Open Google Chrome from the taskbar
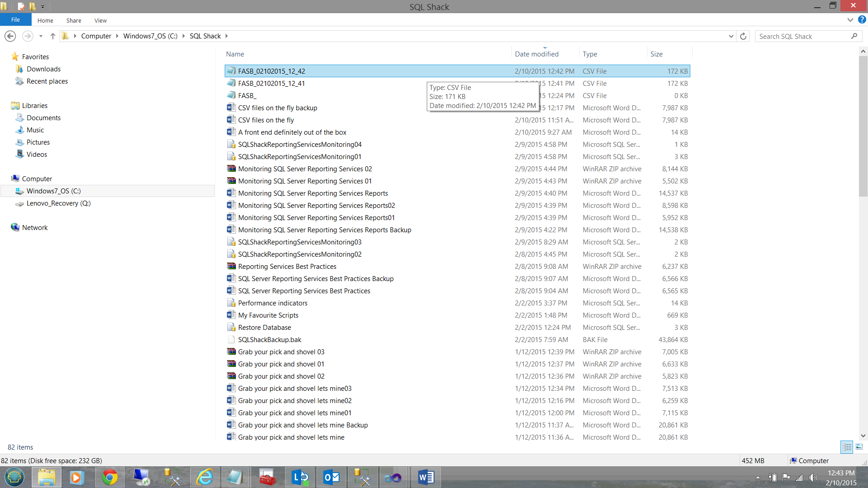 (109, 477)
